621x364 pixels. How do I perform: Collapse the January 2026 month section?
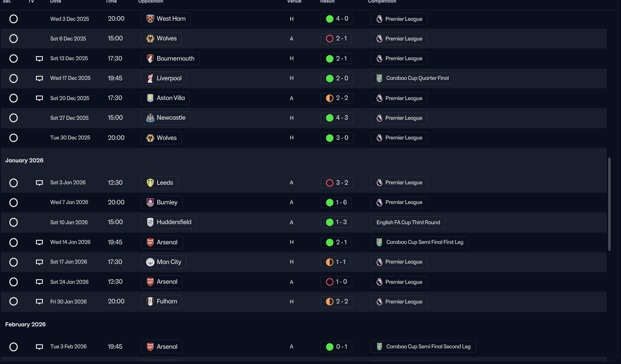(25, 161)
